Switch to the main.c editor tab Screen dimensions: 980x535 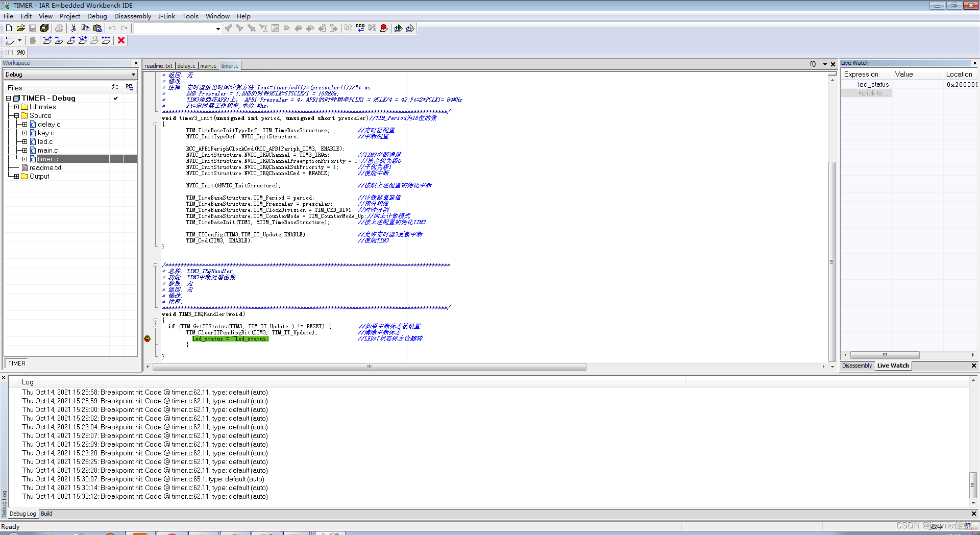(x=208, y=66)
